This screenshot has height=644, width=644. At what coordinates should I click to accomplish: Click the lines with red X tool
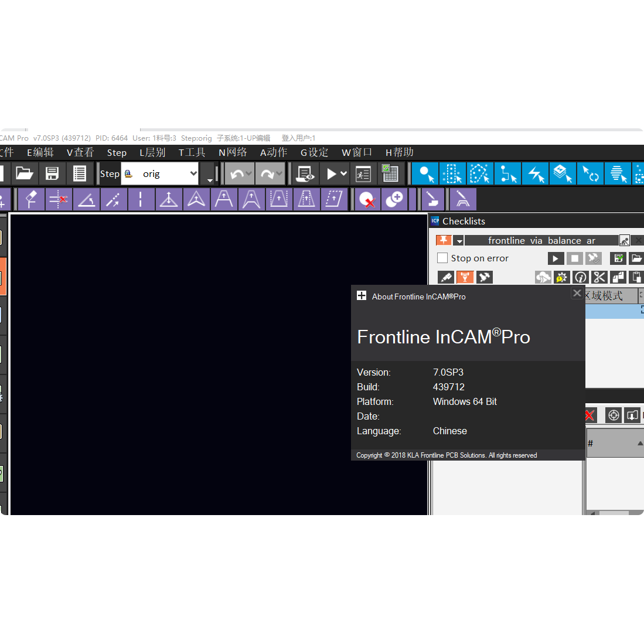tap(59, 200)
